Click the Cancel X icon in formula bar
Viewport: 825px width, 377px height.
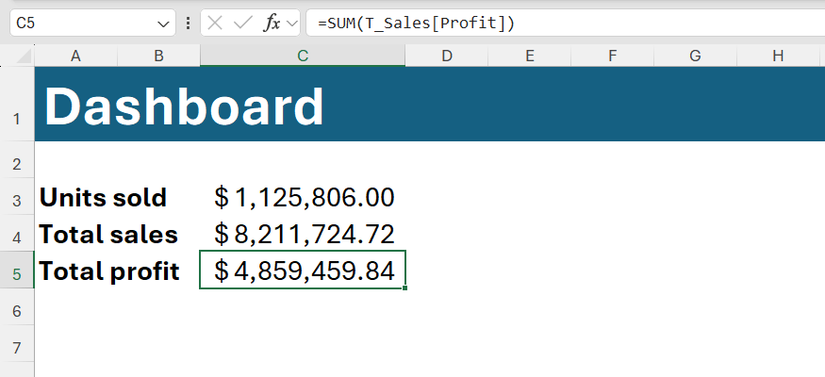215,24
